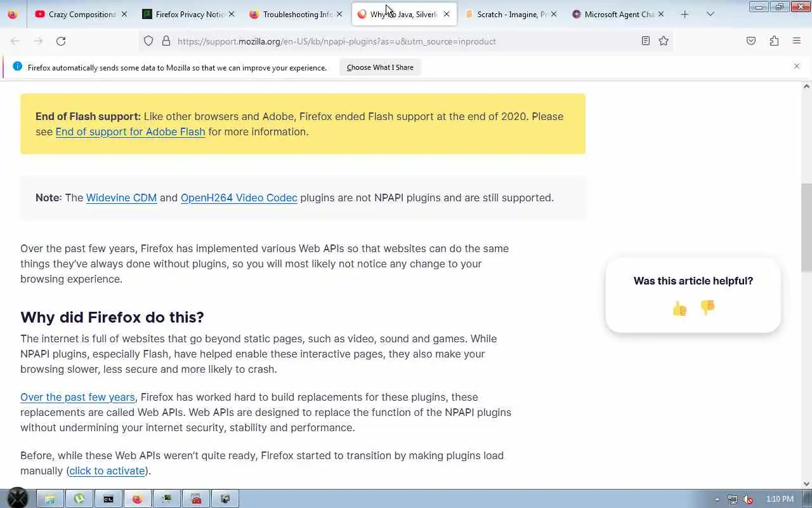
Task: View site information via the padlock icon
Action: [166, 41]
